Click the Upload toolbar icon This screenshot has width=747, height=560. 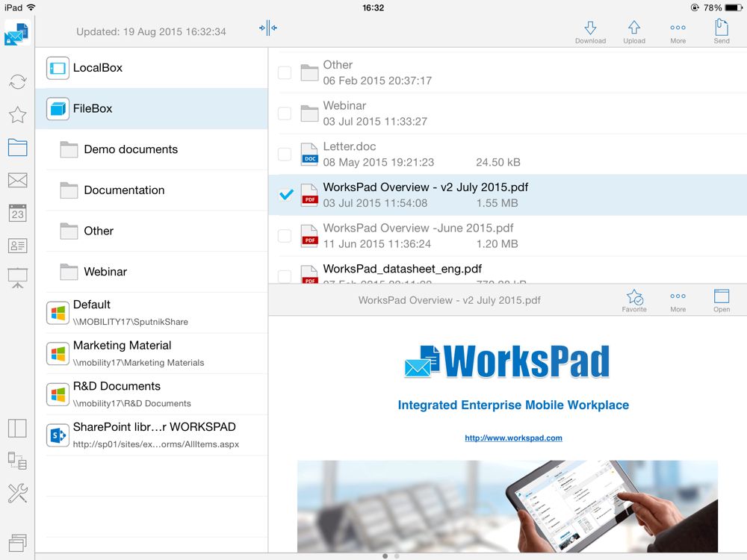(x=634, y=32)
